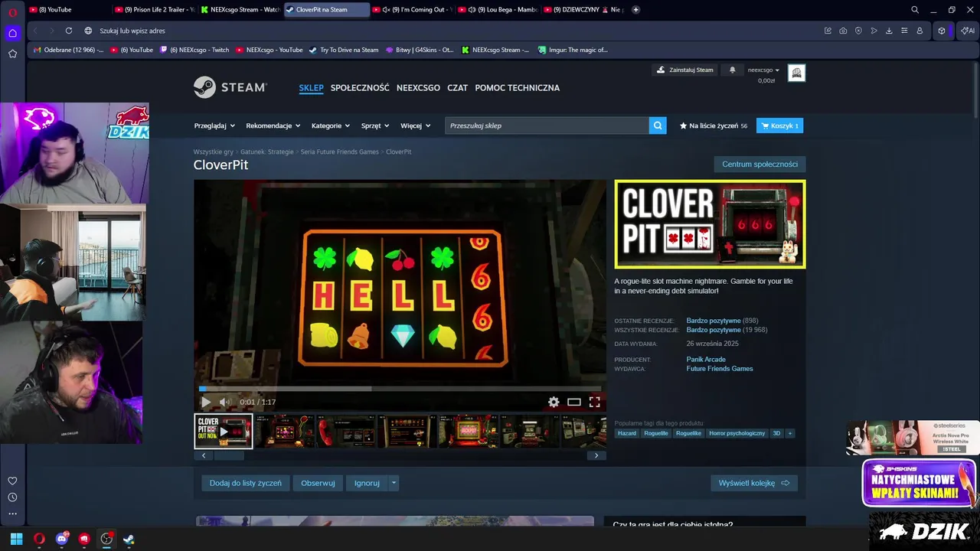Open the sidebar three-dots settings

[12, 514]
